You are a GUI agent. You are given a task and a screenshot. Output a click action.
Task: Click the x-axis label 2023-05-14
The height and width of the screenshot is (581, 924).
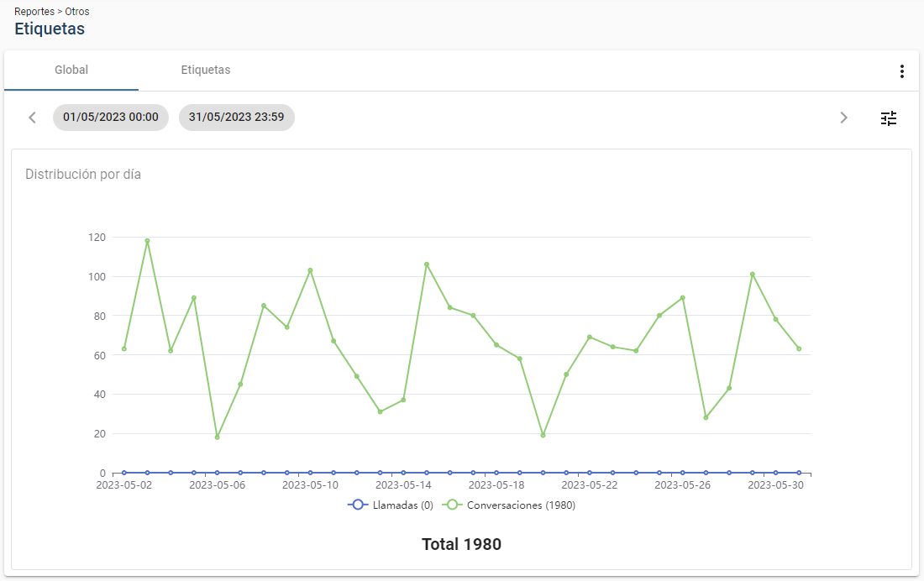403,485
